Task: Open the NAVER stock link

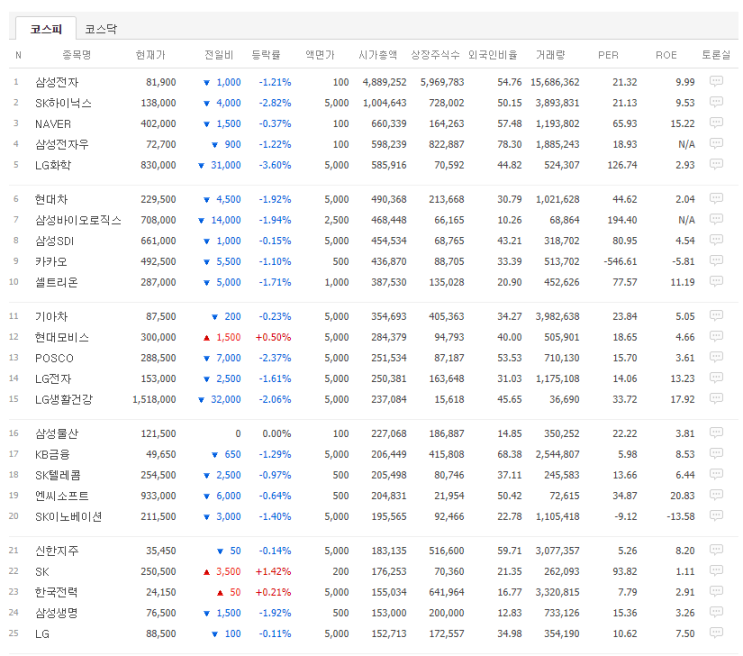Action: 53,124
